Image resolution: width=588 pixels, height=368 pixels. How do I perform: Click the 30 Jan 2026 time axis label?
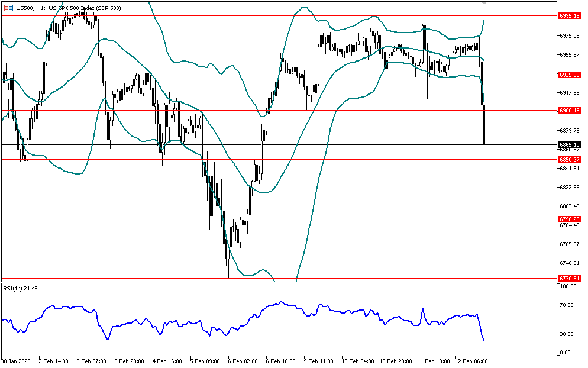coord(15,360)
